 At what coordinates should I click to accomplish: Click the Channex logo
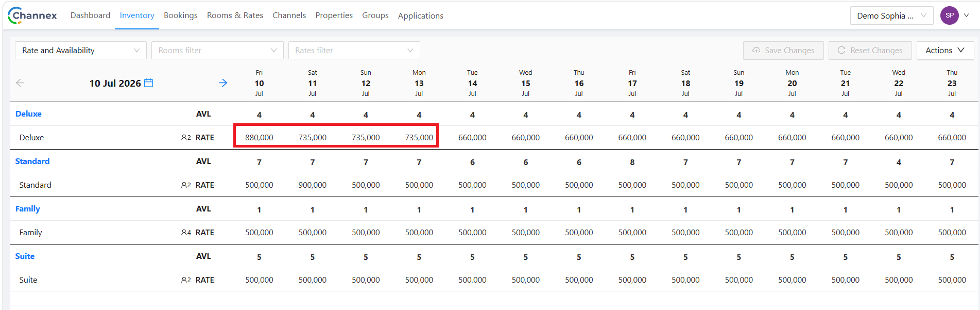pos(32,15)
